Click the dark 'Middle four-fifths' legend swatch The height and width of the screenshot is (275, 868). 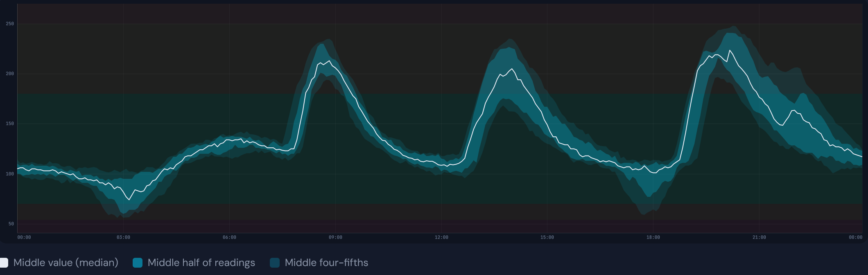click(275, 263)
